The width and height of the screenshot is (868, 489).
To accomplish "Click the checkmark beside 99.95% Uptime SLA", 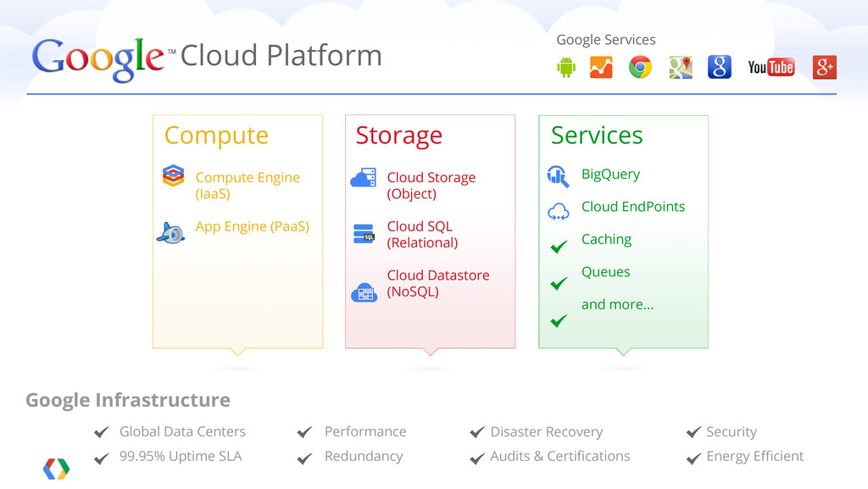I will coord(102,458).
